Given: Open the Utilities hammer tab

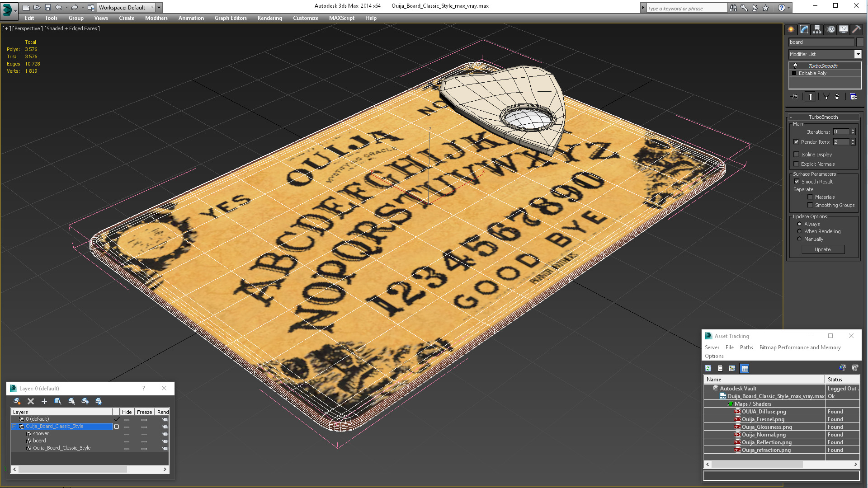Looking at the screenshot, I should click(x=856, y=29).
